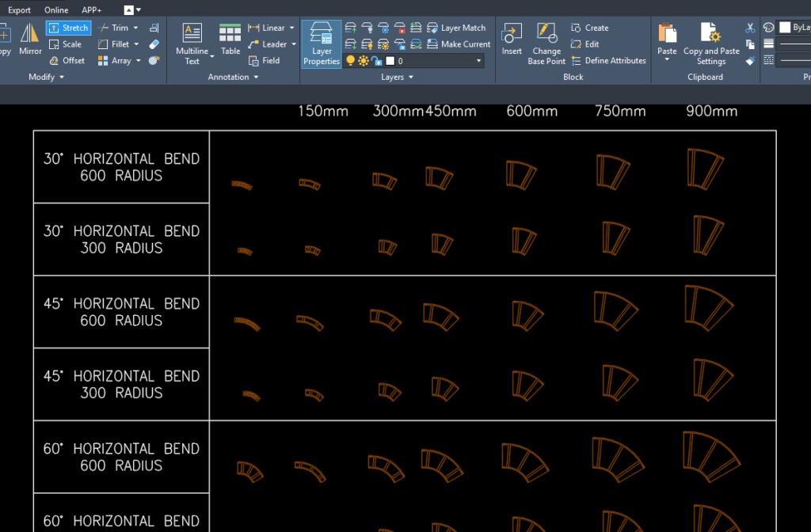Toggle the lightbulb to turn off layer 0
Viewport: 811px width, 532px height.
coord(351,60)
